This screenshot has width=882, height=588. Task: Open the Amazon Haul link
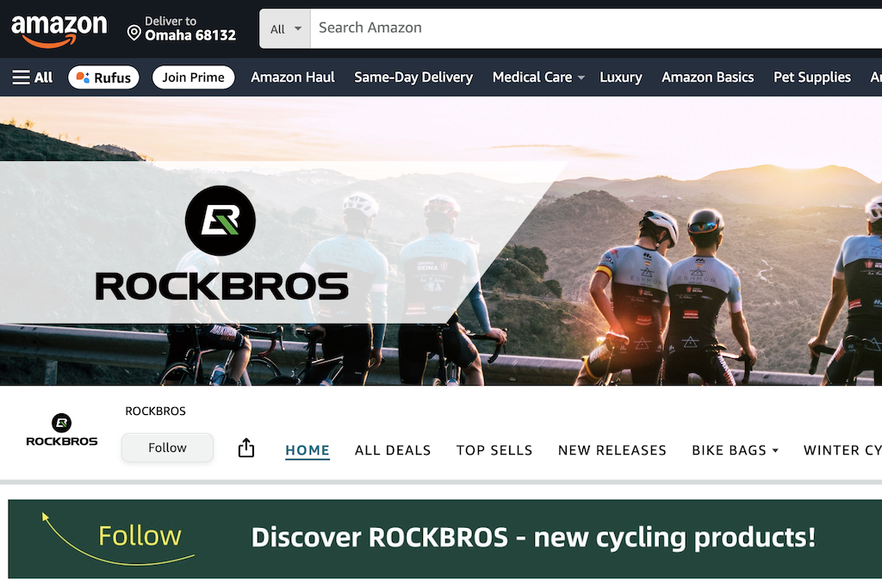tap(293, 77)
